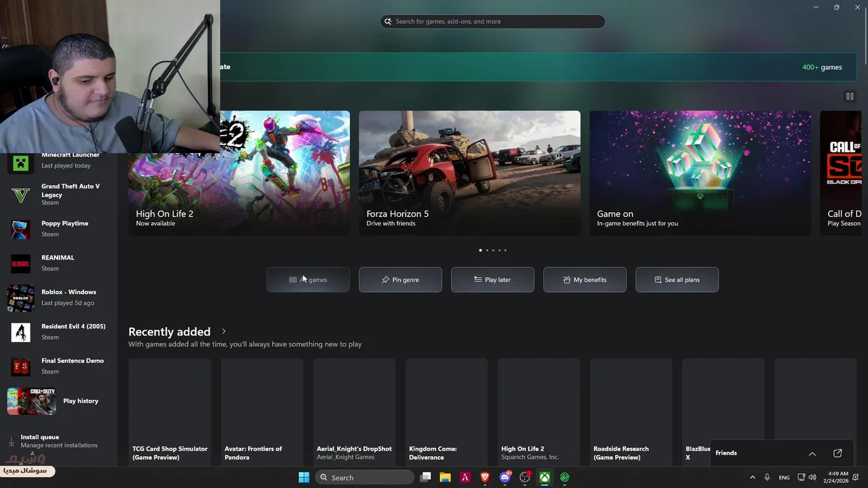
Task: Open My benefits
Action: [x=585, y=280]
